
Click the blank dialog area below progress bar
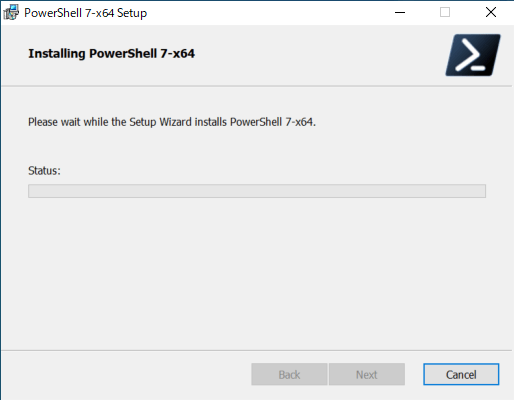point(257,273)
